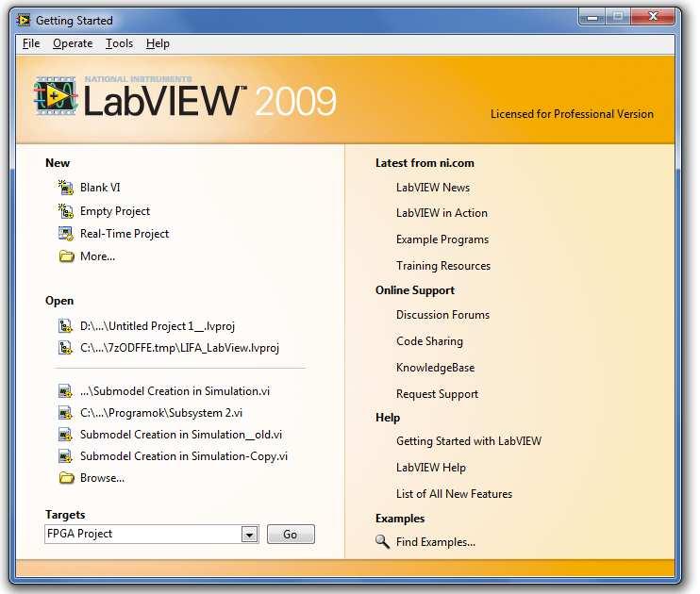Open the Training Resources link
700x594 pixels.
[x=443, y=266]
